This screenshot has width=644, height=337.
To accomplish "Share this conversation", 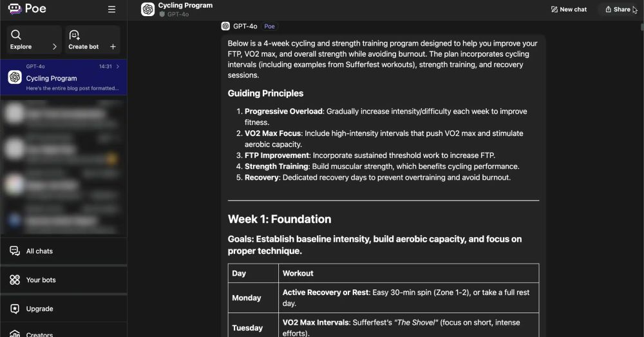I will pyautogui.click(x=618, y=9).
